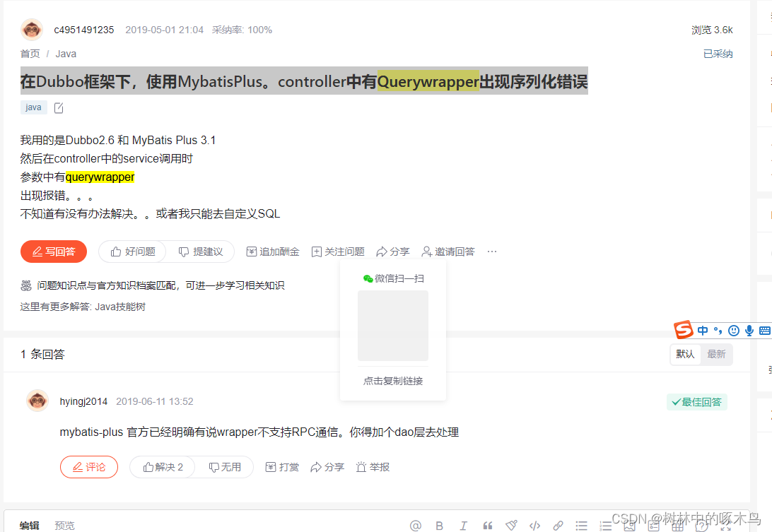
Task: Toggle Sogou IME Chinese/English mode
Action: (703, 330)
